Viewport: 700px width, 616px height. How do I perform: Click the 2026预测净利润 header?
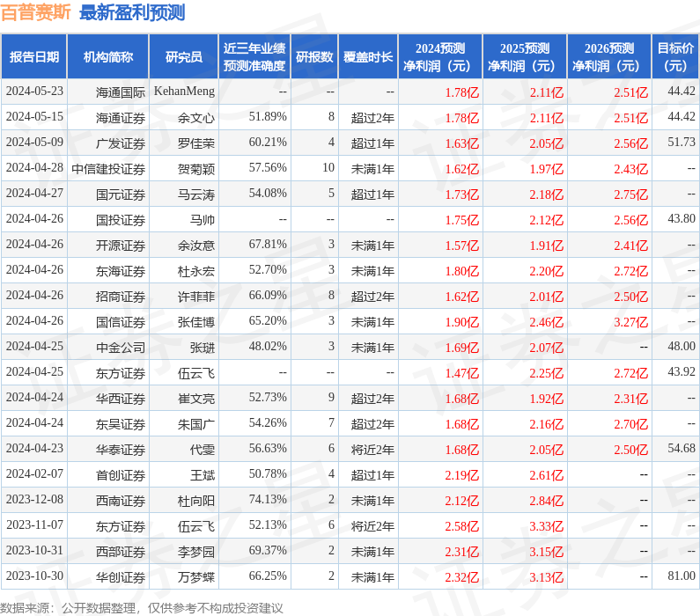click(609, 56)
